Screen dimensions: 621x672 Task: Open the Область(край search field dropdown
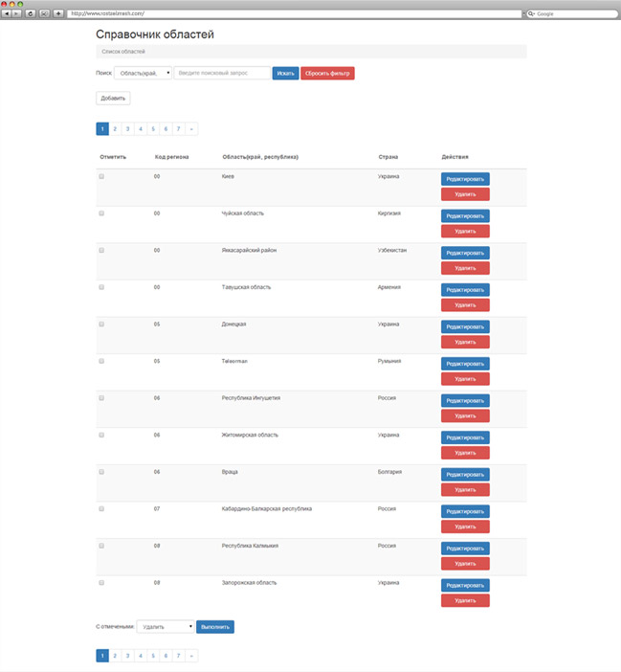click(143, 74)
